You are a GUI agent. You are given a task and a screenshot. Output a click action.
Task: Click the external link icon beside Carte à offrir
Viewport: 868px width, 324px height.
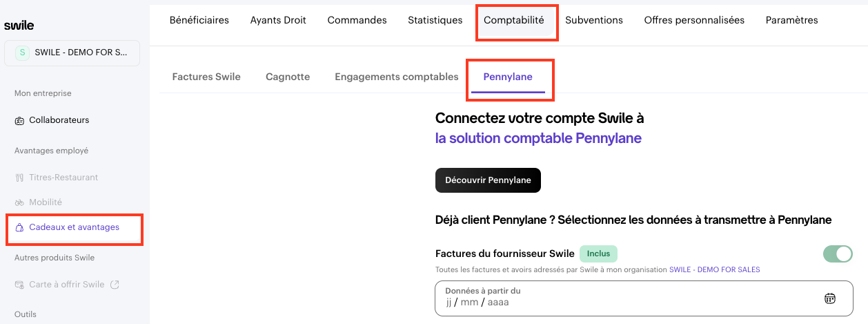point(115,284)
